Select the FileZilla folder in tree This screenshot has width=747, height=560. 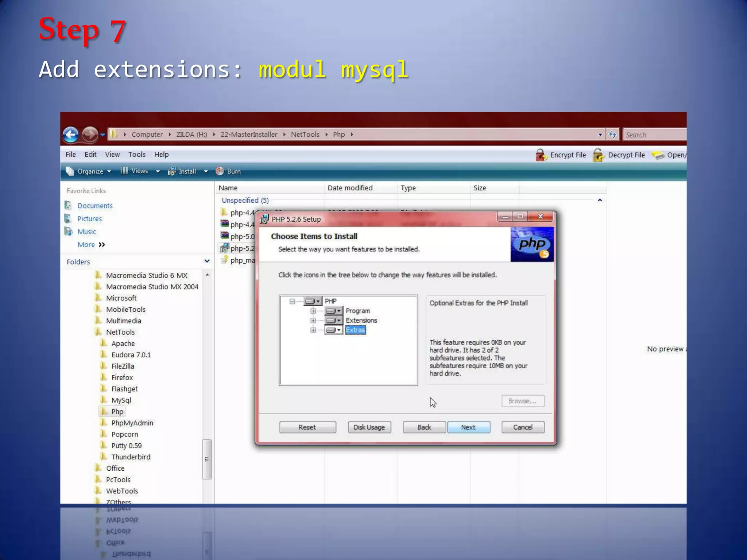coord(123,366)
